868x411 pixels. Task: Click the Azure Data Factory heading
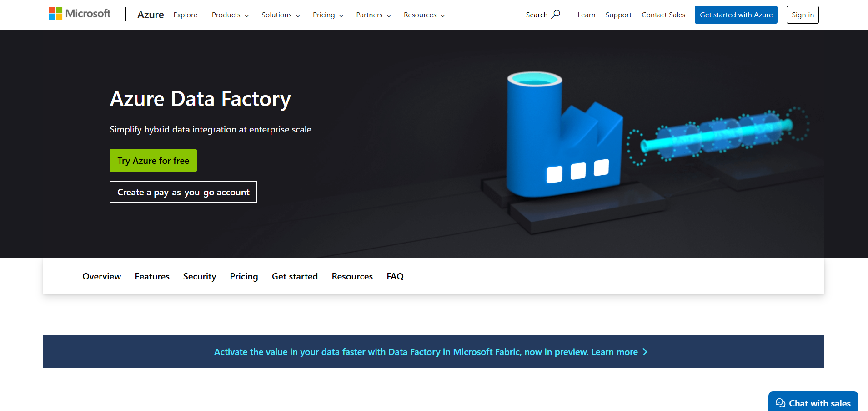coord(200,99)
